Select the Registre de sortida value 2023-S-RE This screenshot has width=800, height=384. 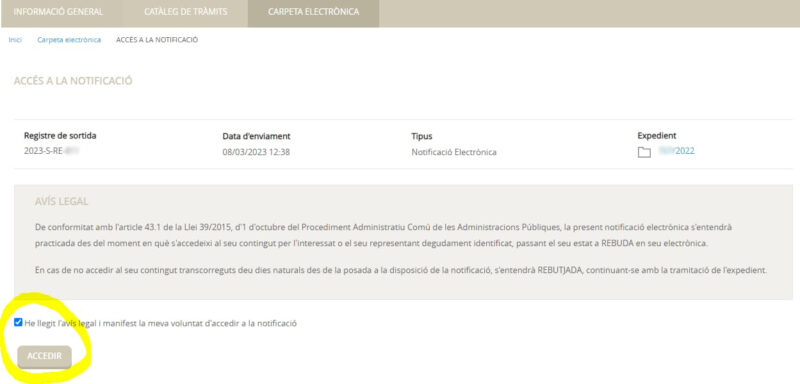pyautogui.click(x=53, y=151)
